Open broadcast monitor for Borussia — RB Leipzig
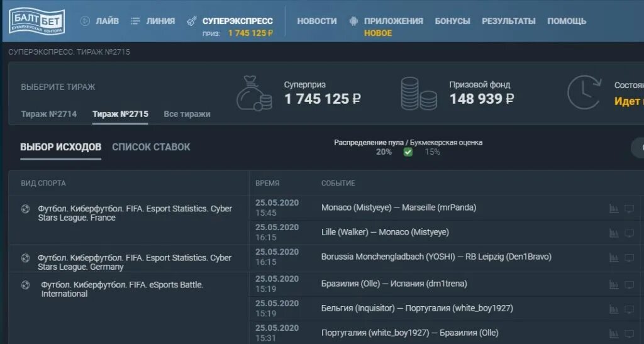This screenshot has width=644, height=344. tap(629, 258)
